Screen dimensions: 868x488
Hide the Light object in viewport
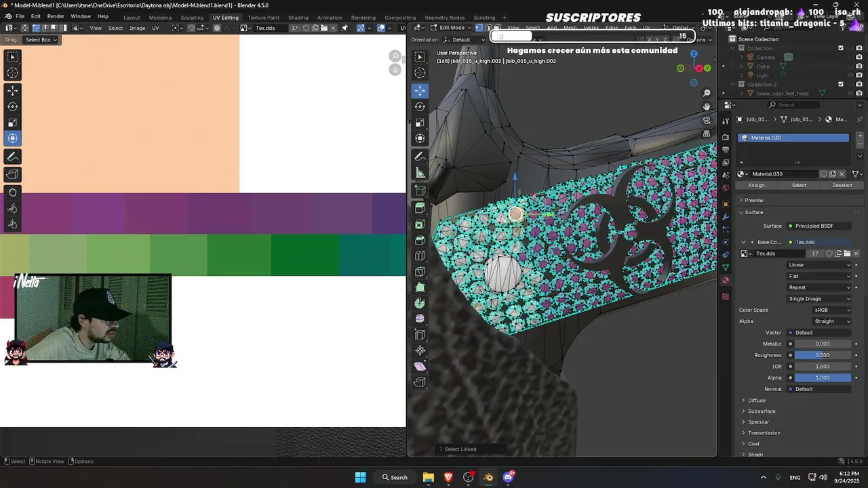850,75
